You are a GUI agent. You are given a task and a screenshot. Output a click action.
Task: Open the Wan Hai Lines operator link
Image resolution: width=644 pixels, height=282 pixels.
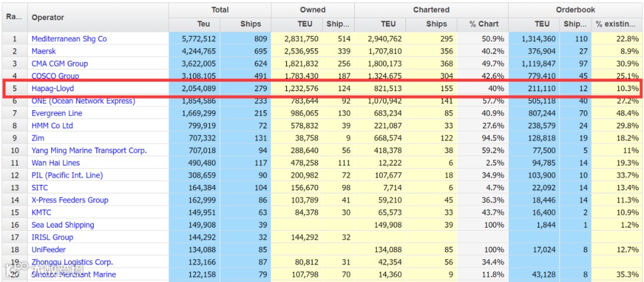tap(56, 163)
